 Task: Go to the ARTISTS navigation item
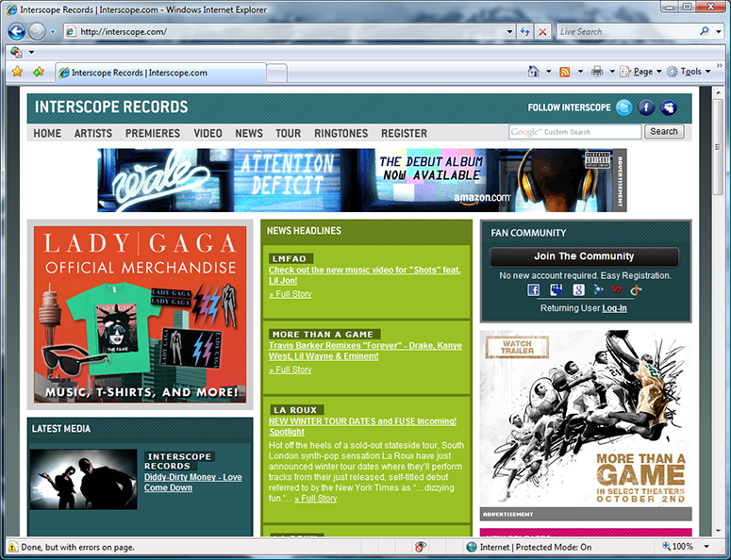click(x=93, y=134)
